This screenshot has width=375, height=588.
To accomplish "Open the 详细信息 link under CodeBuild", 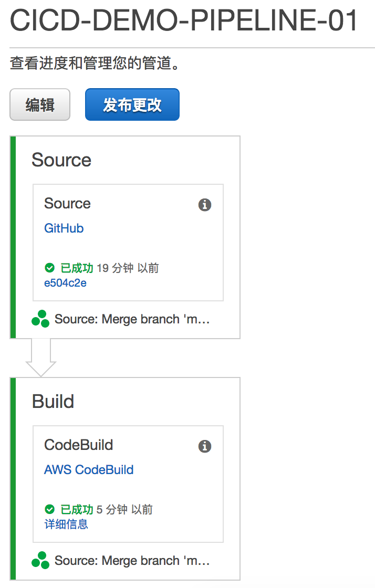I will point(66,524).
